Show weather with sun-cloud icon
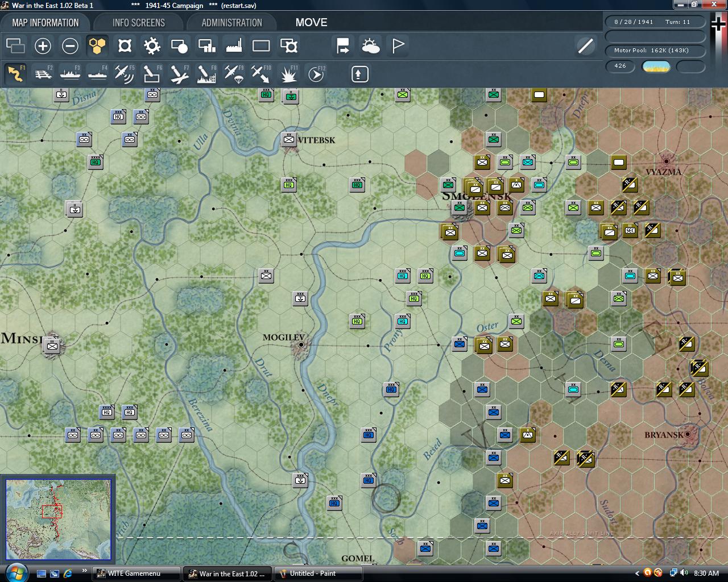This screenshot has height=582, width=728. pos(370,46)
